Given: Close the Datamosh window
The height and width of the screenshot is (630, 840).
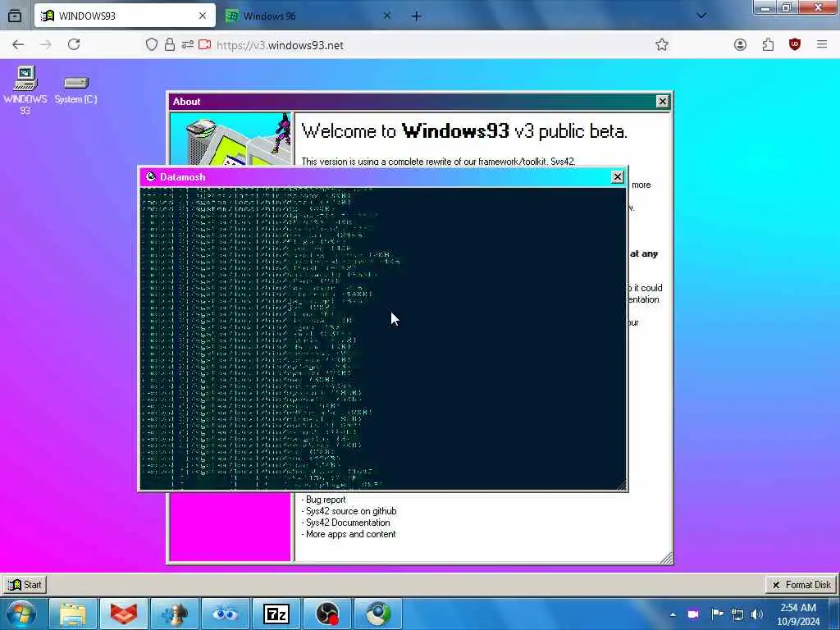Looking at the screenshot, I should click(x=617, y=177).
